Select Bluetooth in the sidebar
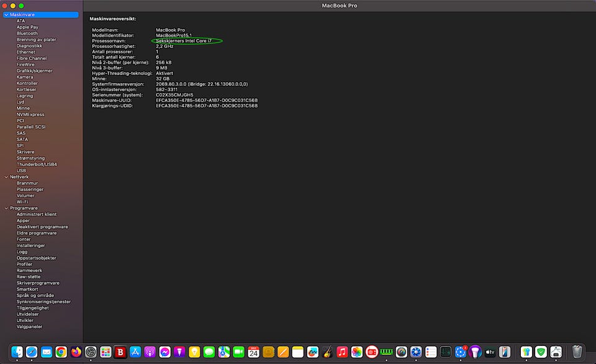The height and width of the screenshot is (364, 596). (27, 33)
